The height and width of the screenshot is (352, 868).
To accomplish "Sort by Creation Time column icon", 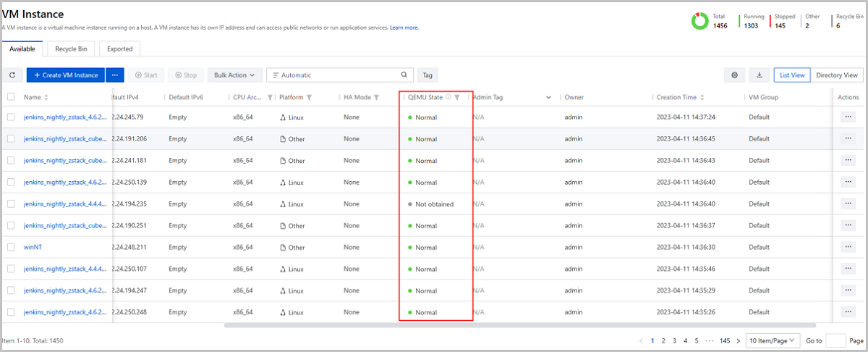I will coord(702,97).
